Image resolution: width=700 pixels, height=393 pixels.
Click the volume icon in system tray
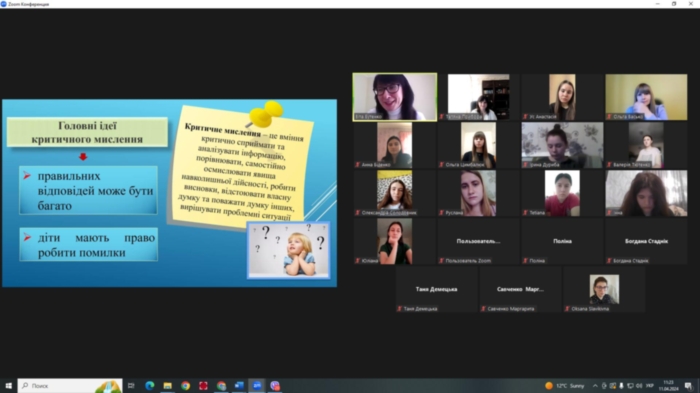point(639,386)
